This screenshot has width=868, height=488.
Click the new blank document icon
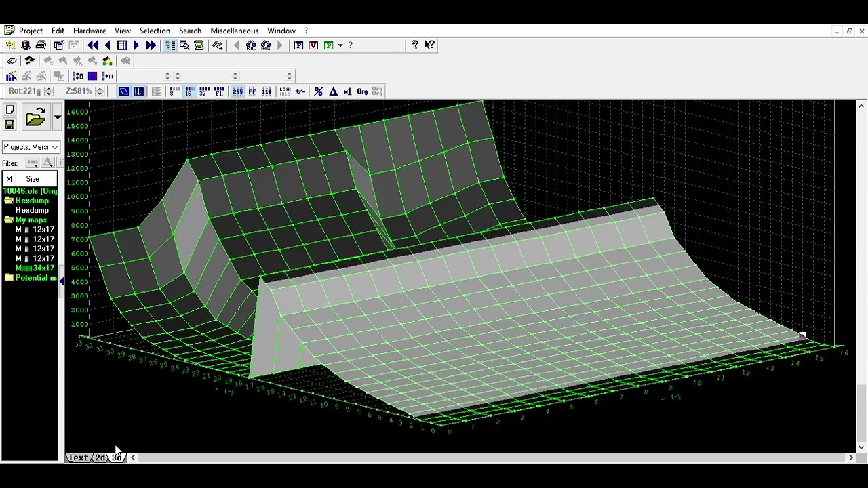[x=9, y=110]
